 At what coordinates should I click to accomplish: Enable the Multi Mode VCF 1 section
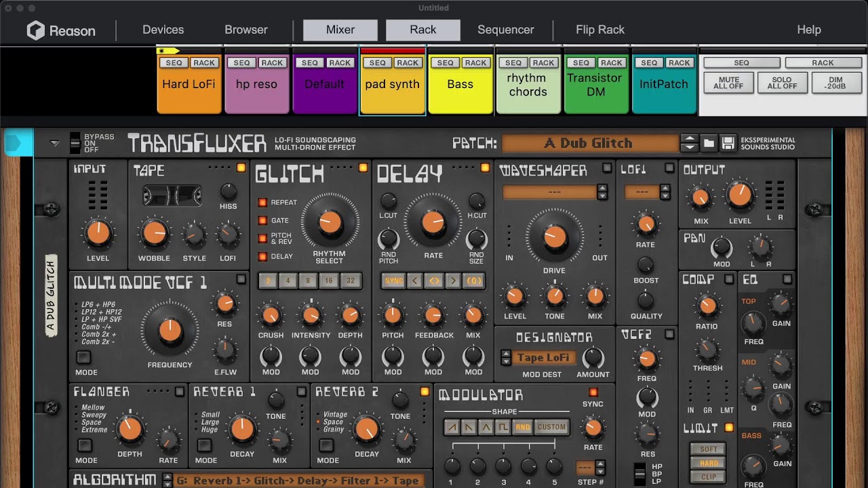pos(241,279)
